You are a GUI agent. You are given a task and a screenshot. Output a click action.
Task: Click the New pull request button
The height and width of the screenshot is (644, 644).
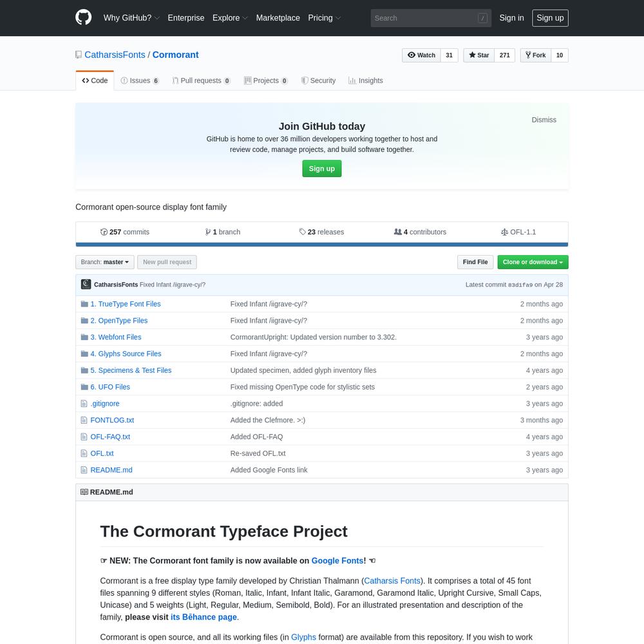(x=167, y=262)
